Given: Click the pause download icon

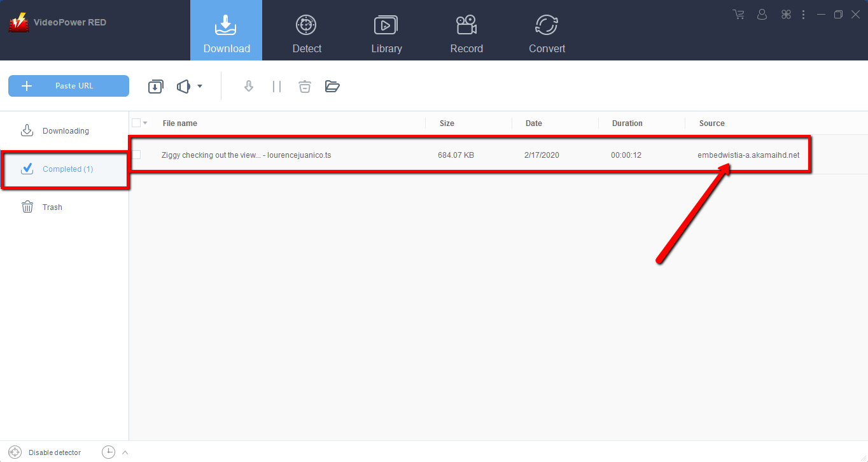Looking at the screenshot, I should coord(277,87).
